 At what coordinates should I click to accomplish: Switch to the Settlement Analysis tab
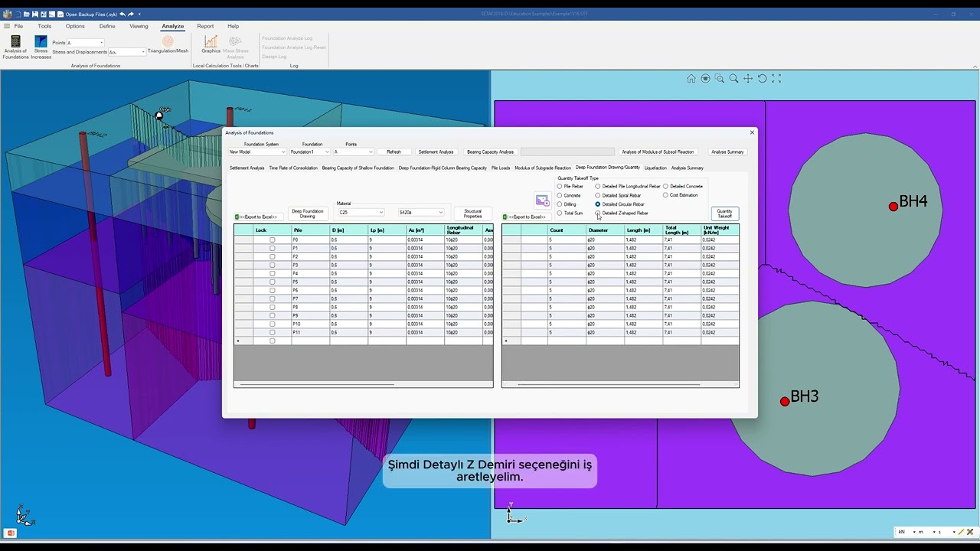click(247, 168)
